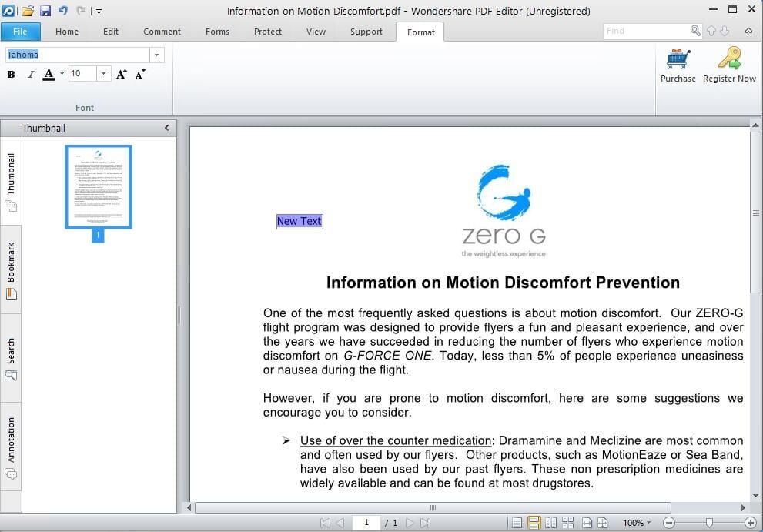Click the vertical scrollbar thumb
763x532 pixels.
pyautogui.click(x=755, y=212)
